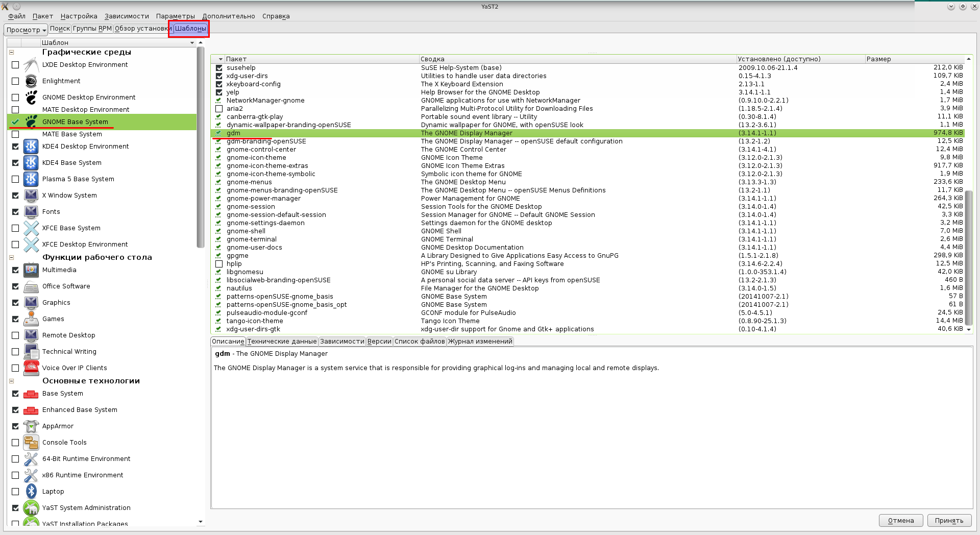Open the Пакет menu
The image size is (980, 535).
tap(43, 16)
